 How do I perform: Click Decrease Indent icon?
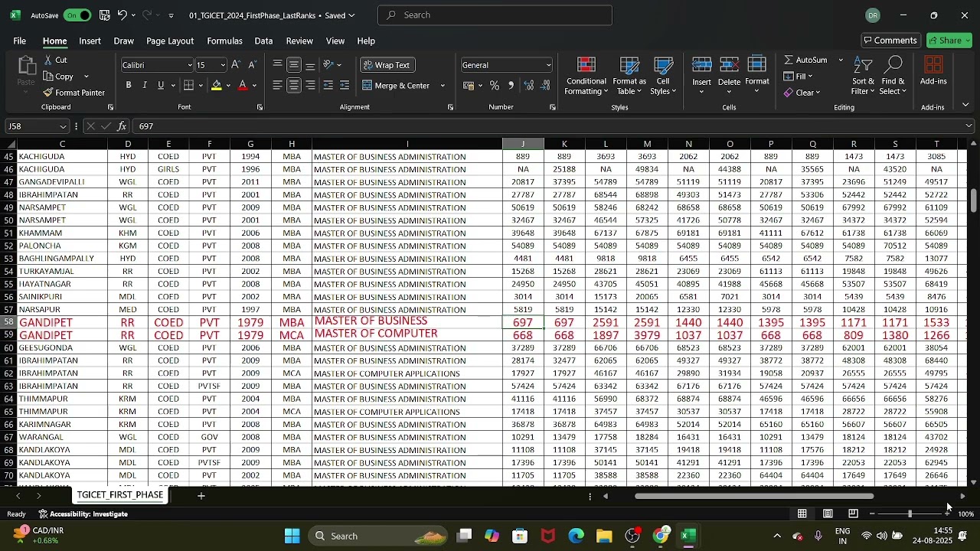(328, 85)
